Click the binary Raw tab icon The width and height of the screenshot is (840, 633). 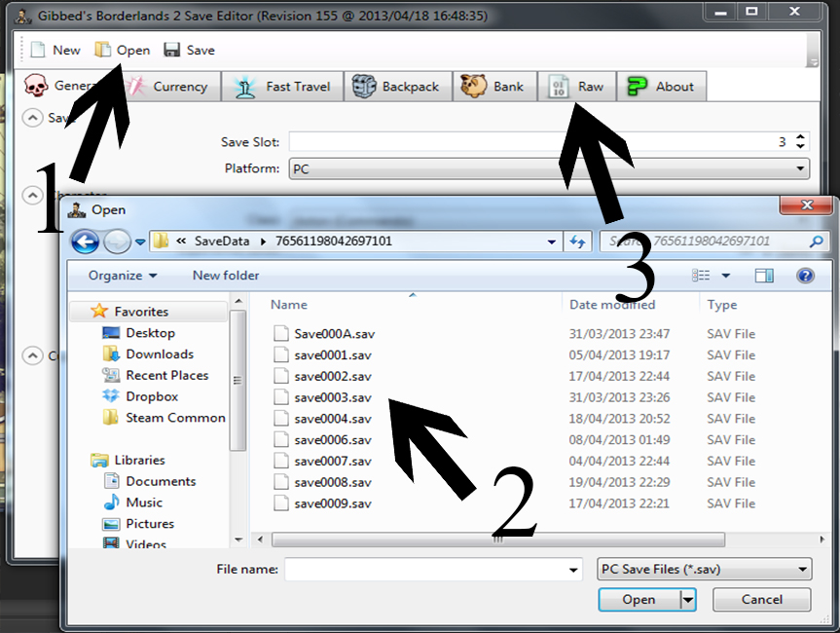tap(558, 87)
